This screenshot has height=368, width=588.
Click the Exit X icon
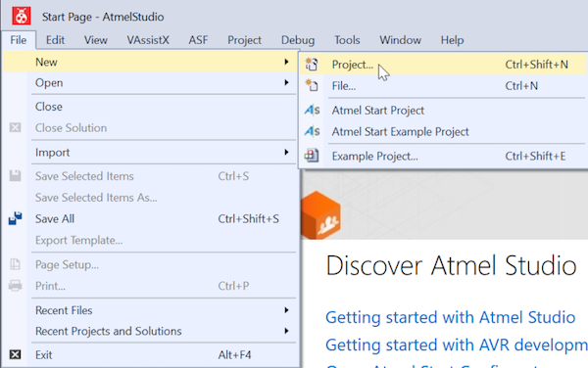[15, 354]
